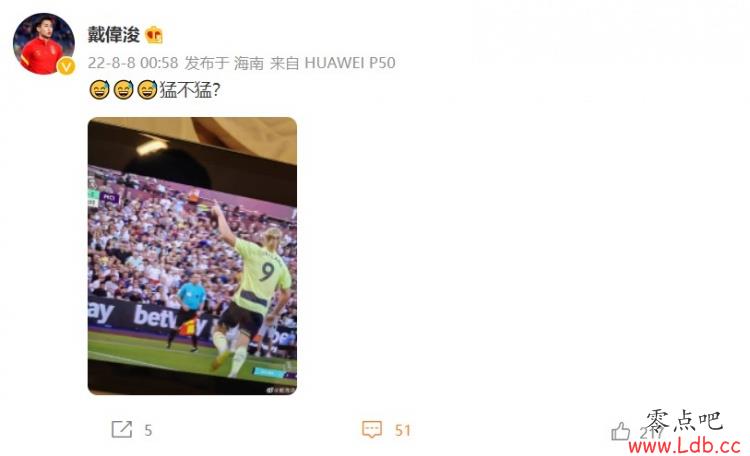Click the membership badge beside the username

[154, 35]
